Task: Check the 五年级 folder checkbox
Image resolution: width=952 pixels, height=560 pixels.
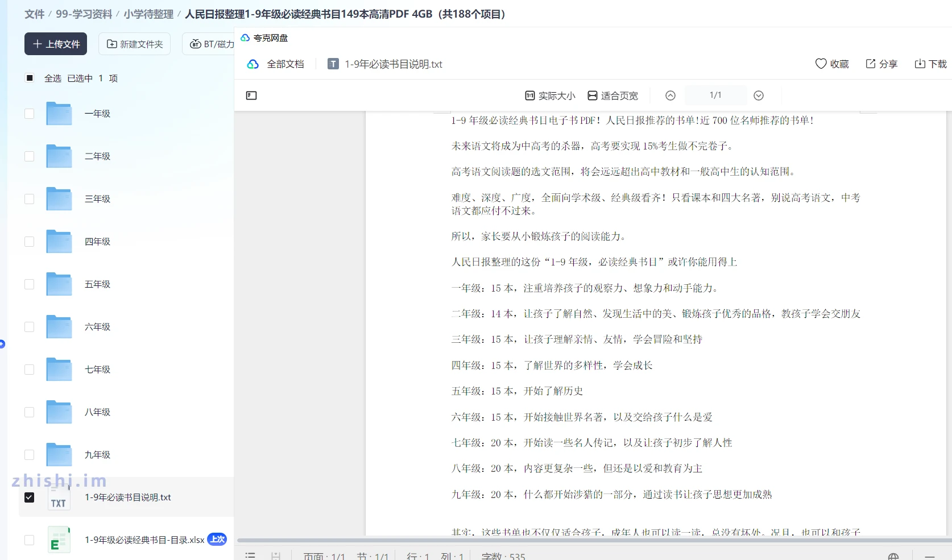Action: 30,284
